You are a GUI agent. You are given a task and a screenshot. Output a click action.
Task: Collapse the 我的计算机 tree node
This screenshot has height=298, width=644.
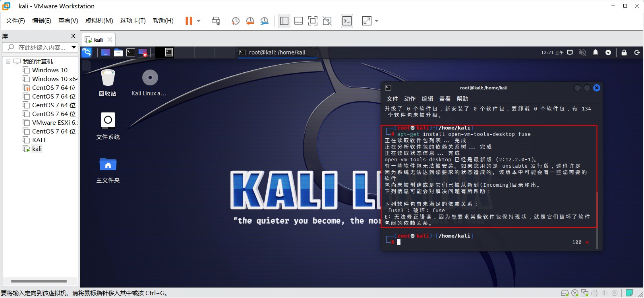(x=8, y=62)
